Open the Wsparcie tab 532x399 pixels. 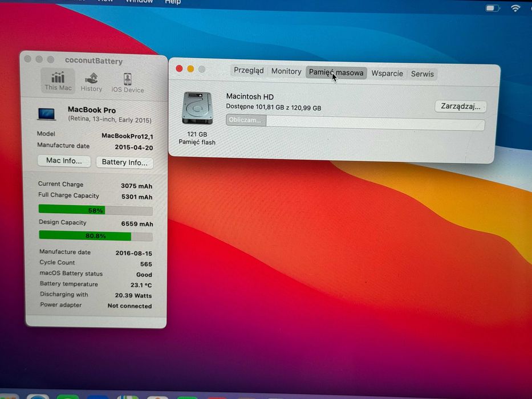tap(387, 74)
